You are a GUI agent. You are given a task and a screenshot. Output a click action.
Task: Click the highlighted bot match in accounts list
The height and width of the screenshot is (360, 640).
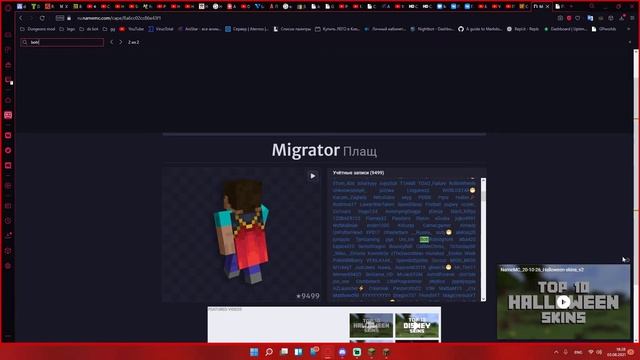click(424, 239)
